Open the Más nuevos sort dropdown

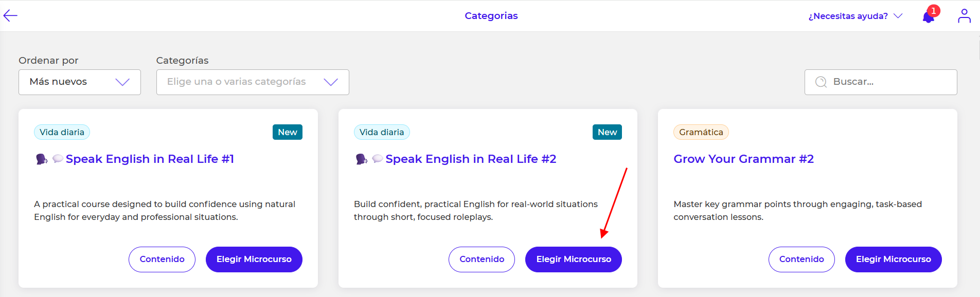[x=80, y=82]
